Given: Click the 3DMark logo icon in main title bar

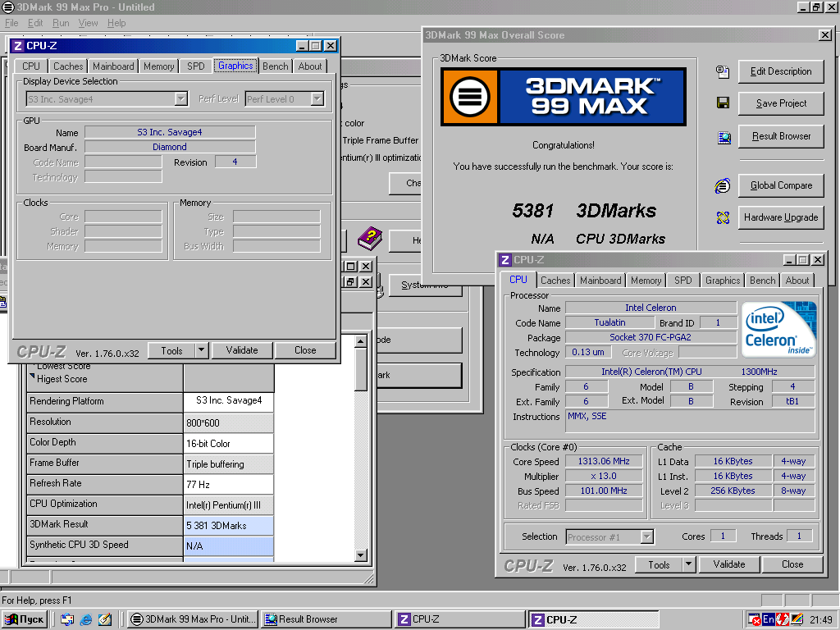Looking at the screenshot, I should point(8,7).
